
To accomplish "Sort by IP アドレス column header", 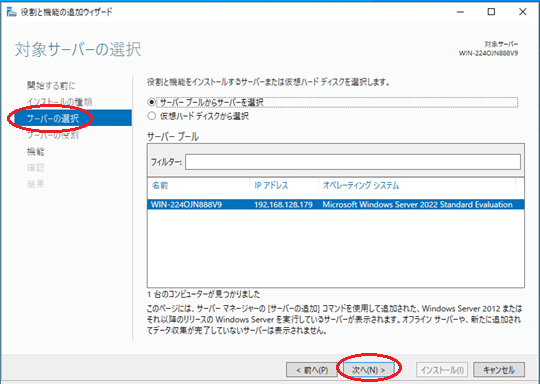I will click(x=271, y=186).
